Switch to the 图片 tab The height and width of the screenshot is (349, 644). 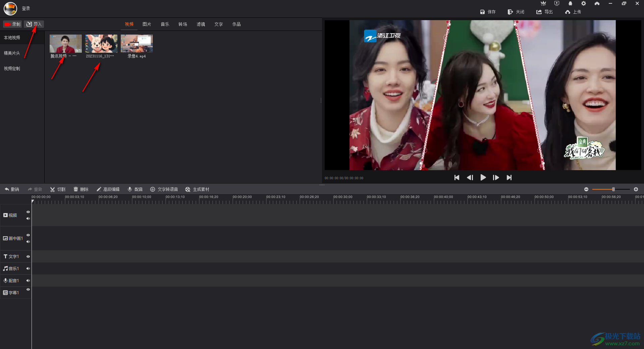pyautogui.click(x=147, y=24)
